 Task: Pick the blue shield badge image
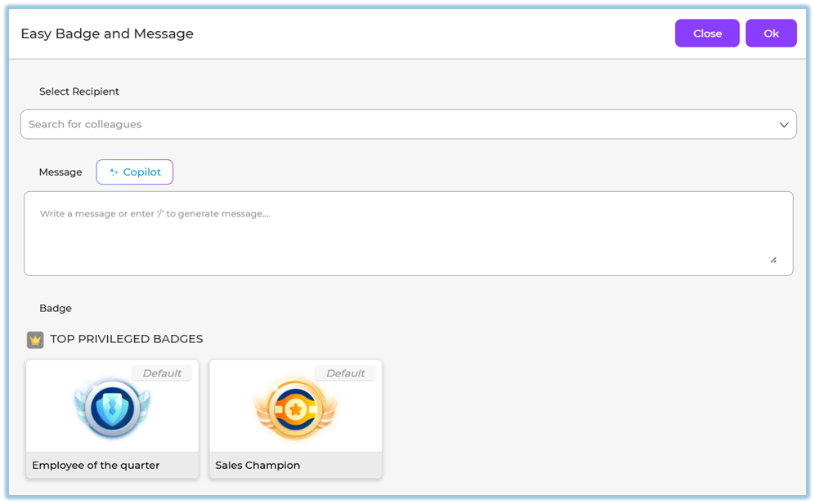[112, 408]
